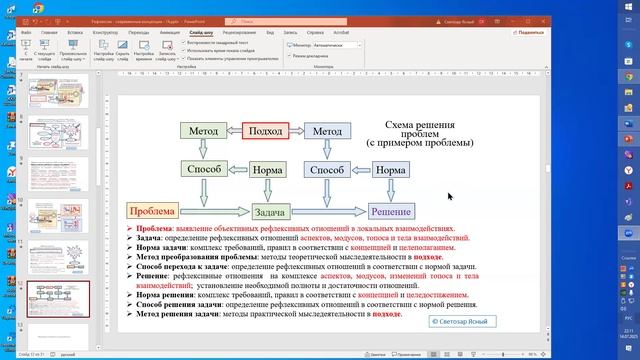The height and width of the screenshot is (360, 640).
Task: Click accessibility check icon in status bar
Action: coord(53,355)
